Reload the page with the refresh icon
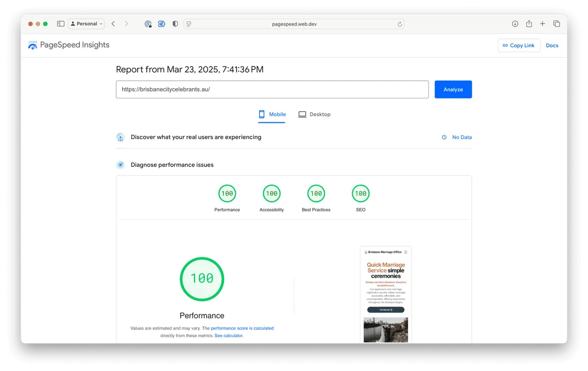The image size is (588, 371). point(400,24)
